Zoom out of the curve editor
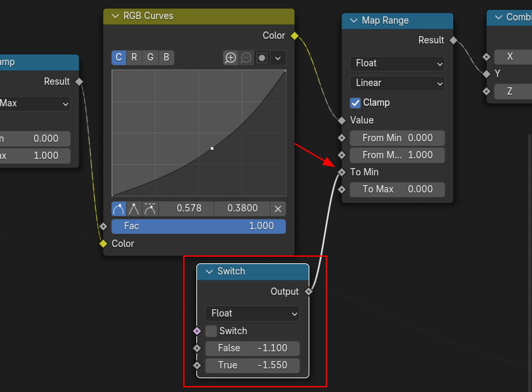The height and width of the screenshot is (392, 532). tap(246, 58)
